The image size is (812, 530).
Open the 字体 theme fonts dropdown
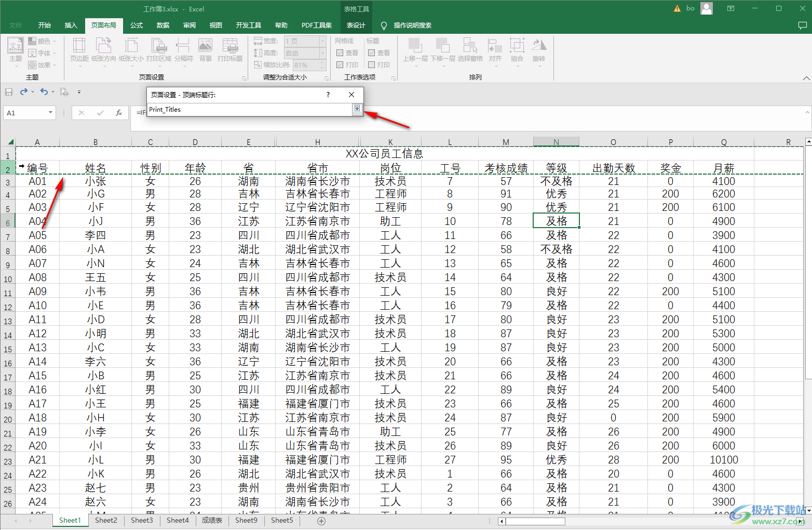42,53
